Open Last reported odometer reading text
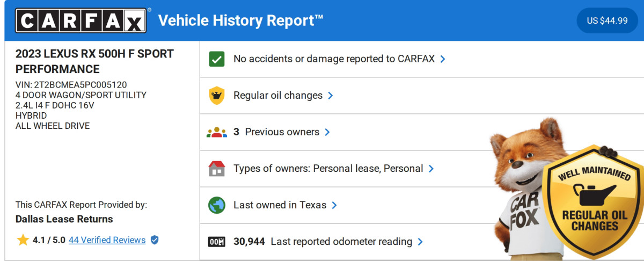Screen dimensions: 644x261 click(341, 242)
